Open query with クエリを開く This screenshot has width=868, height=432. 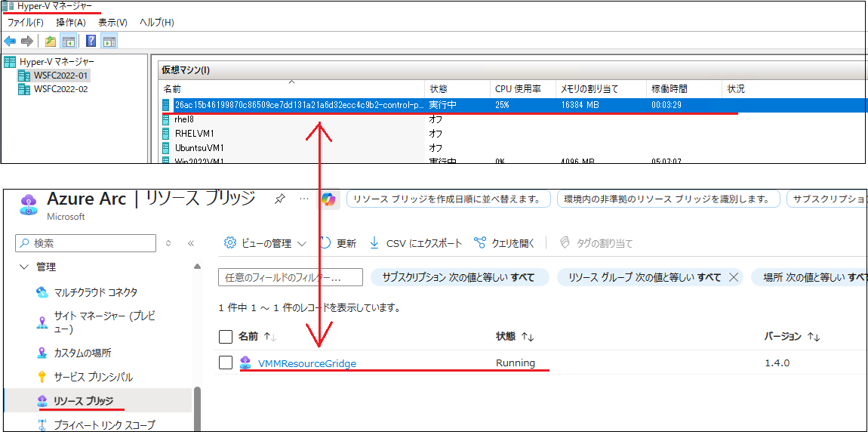coord(504,243)
